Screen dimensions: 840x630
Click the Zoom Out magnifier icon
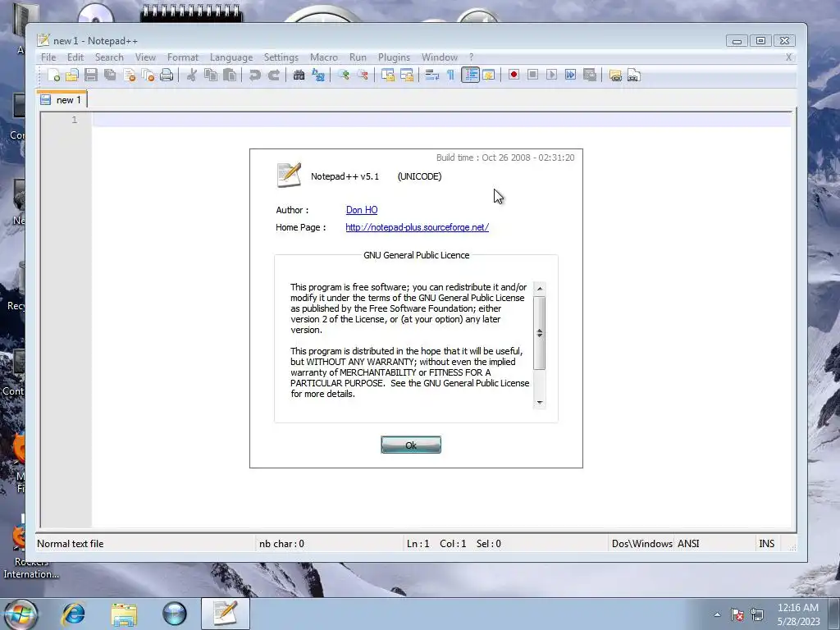[x=363, y=75]
